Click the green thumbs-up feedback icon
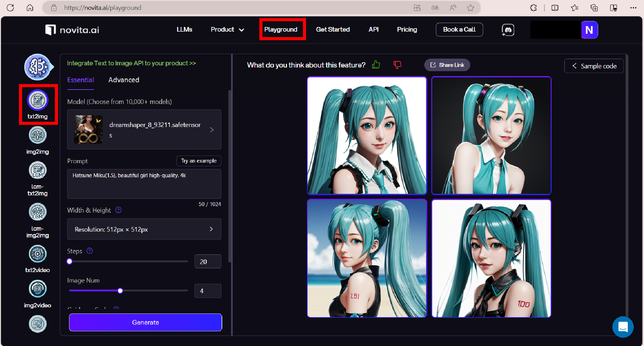644x346 pixels. click(x=376, y=65)
